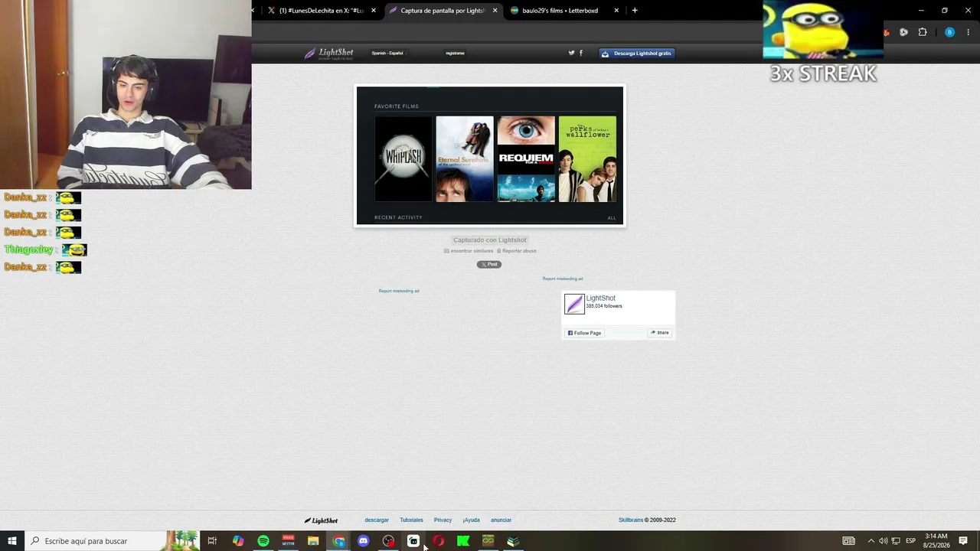Click the LightShot logo in the footer
This screenshot has height=551, width=980.
point(321,520)
